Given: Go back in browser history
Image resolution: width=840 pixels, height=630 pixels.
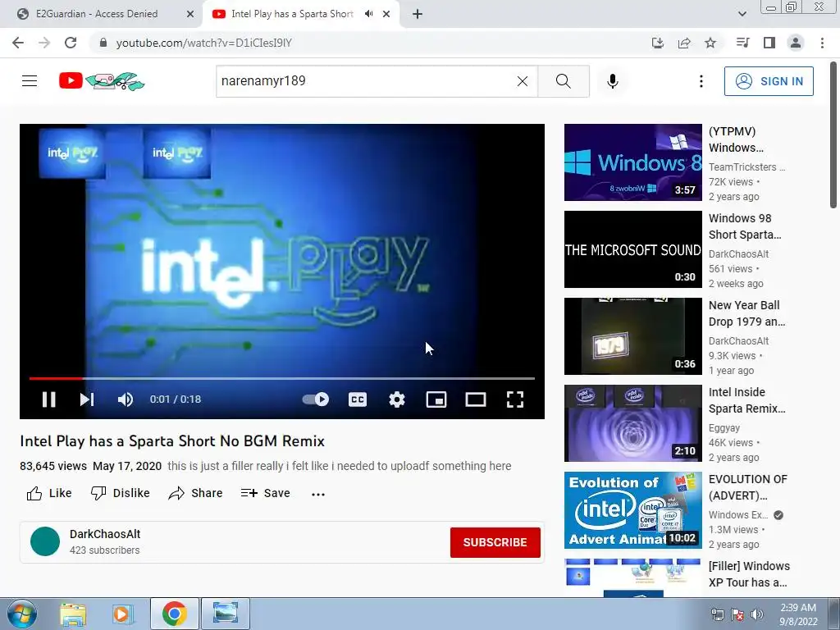Looking at the screenshot, I should pyautogui.click(x=18, y=43).
